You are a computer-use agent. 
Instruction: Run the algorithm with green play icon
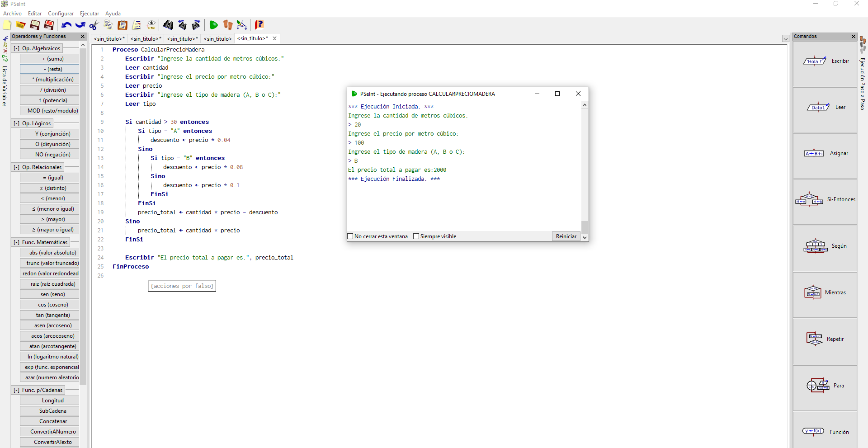point(213,25)
